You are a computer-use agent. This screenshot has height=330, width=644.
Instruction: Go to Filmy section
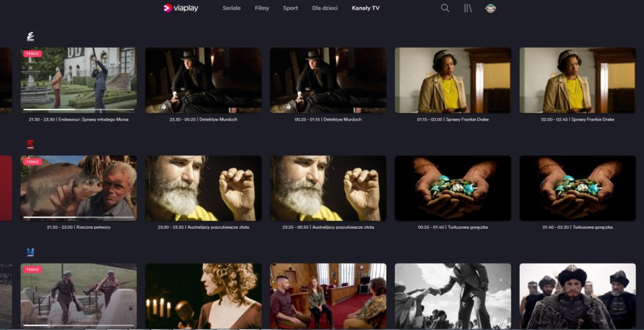click(x=261, y=8)
